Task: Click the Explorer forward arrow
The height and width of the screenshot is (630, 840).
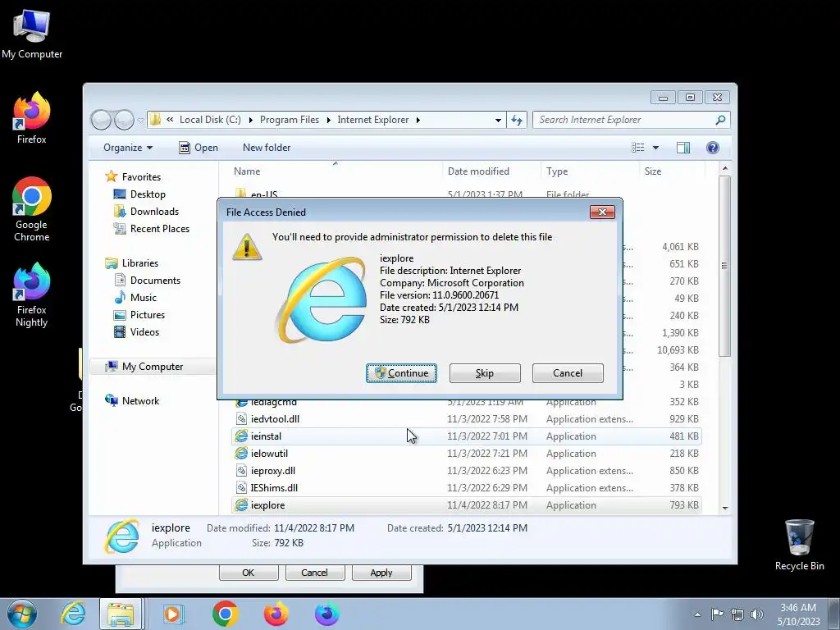Action: pos(124,120)
